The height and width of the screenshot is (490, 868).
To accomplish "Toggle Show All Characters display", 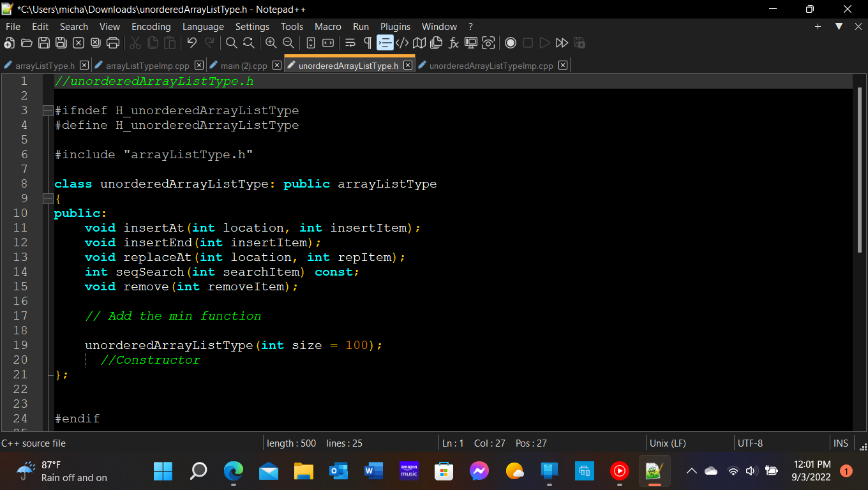I will pos(367,43).
